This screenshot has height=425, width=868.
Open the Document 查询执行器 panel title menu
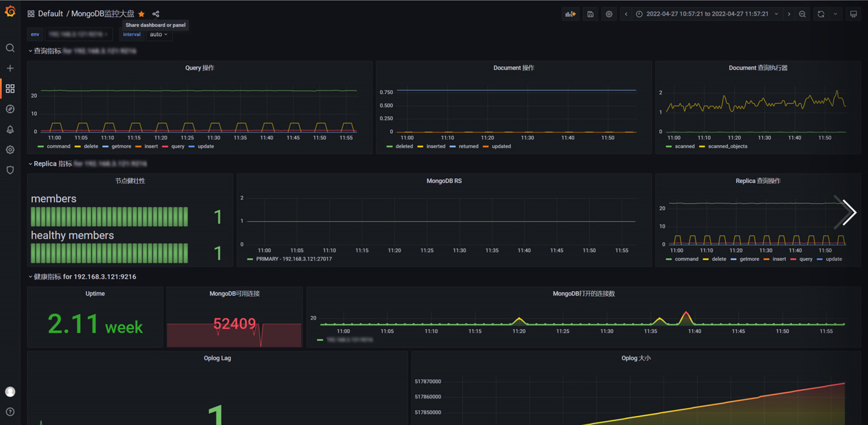[757, 68]
